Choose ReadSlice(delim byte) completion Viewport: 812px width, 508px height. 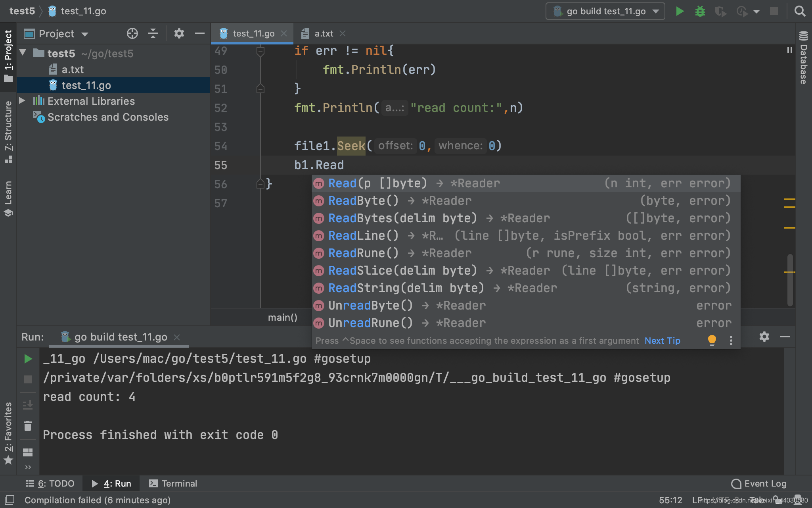[526, 271]
